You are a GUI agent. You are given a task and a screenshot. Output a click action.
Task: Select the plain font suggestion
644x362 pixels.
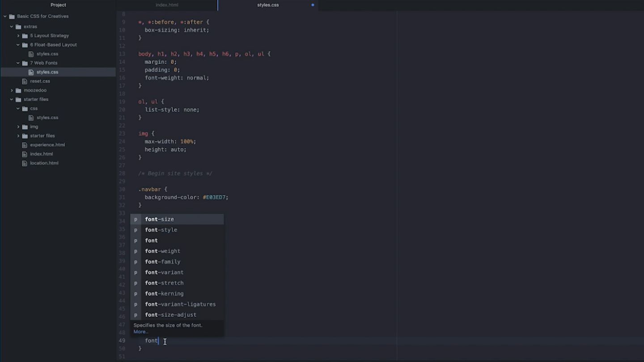pyautogui.click(x=177, y=240)
